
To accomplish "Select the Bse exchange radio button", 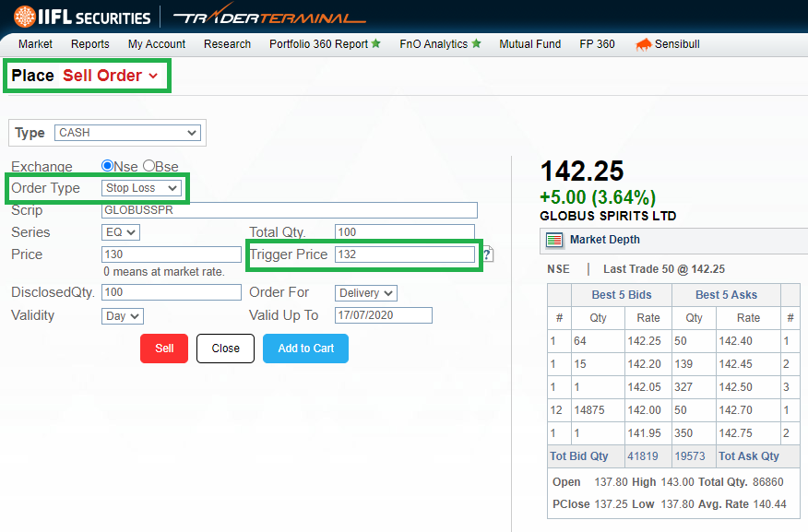I will coord(149,166).
